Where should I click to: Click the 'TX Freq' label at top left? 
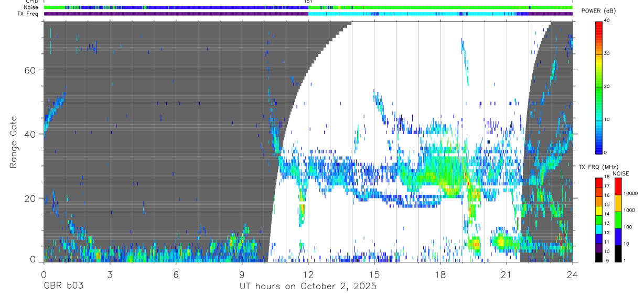click(x=27, y=14)
